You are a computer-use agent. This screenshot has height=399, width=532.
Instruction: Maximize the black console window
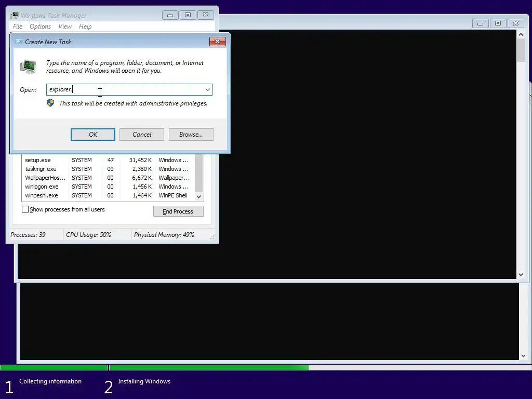click(x=498, y=23)
